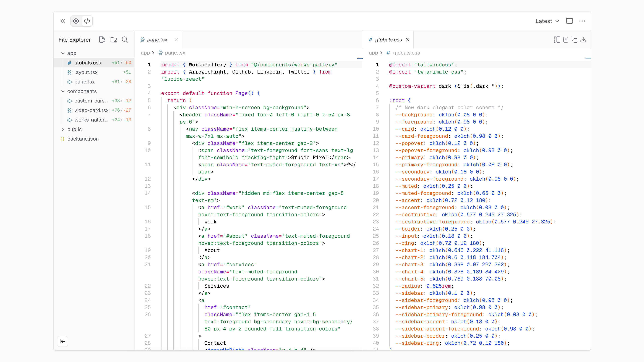The height and width of the screenshot is (362, 644).
Task: Open the more options ellipsis menu
Action: (582, 21)
